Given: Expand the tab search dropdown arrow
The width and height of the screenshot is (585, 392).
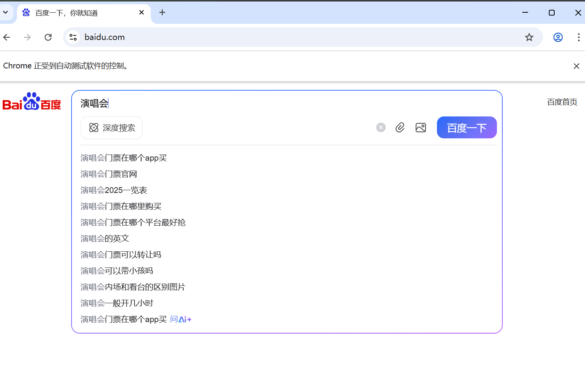Looking at the screenshot, I should coord(5,12).
